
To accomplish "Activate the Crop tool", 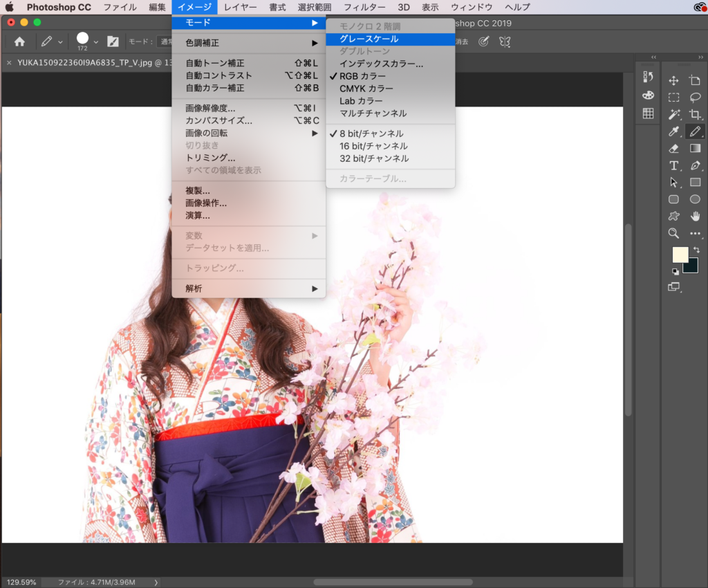I will [x=695, y=114].
